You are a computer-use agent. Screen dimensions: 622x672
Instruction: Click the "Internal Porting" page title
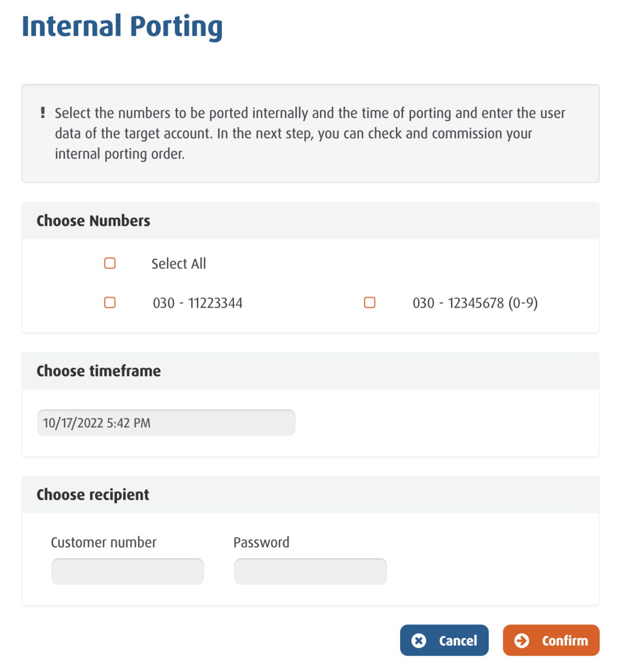click(x=122, y=27)
